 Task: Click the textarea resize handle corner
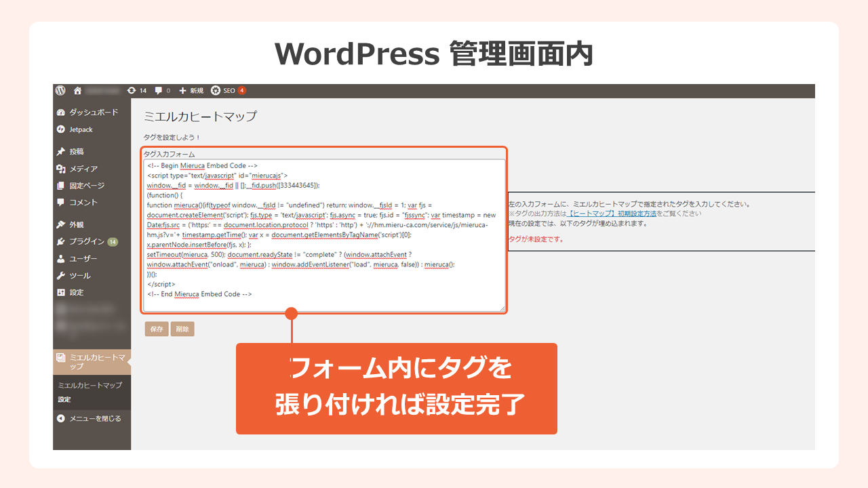[x=502, y=309]
